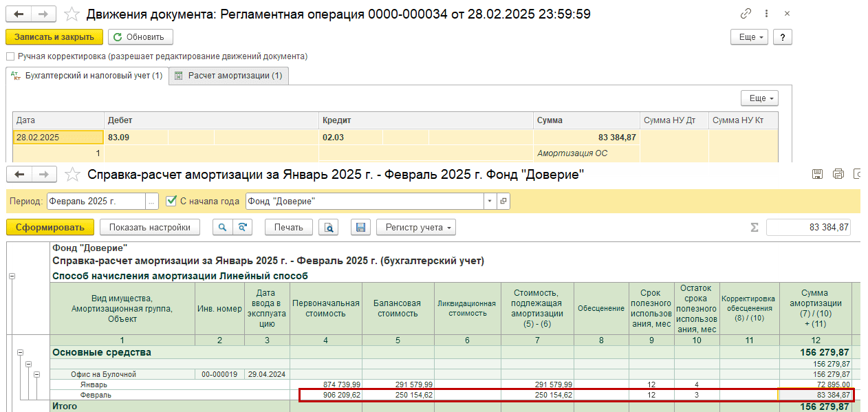Select the Сумма НУ Дт column header

point(674,120)
